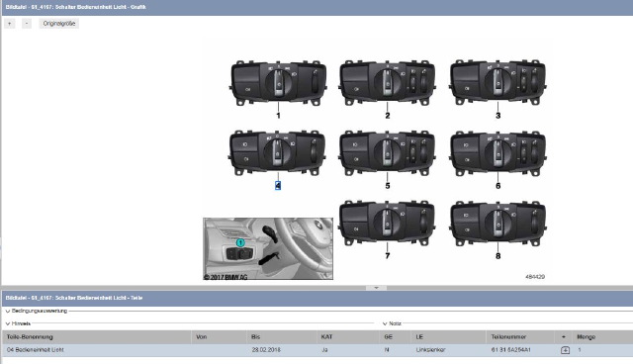Click the zoom in plus button
Screen dimensions: 633x364
[10, 24]
